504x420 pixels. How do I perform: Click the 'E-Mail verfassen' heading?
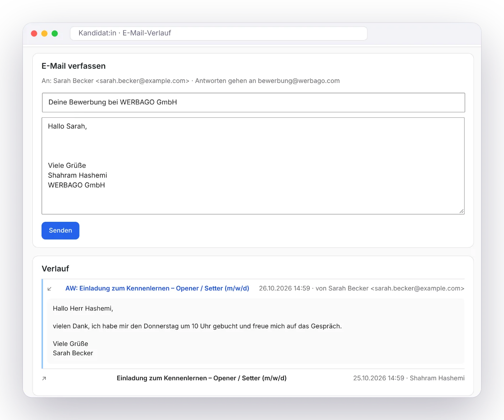click(74, 66)
